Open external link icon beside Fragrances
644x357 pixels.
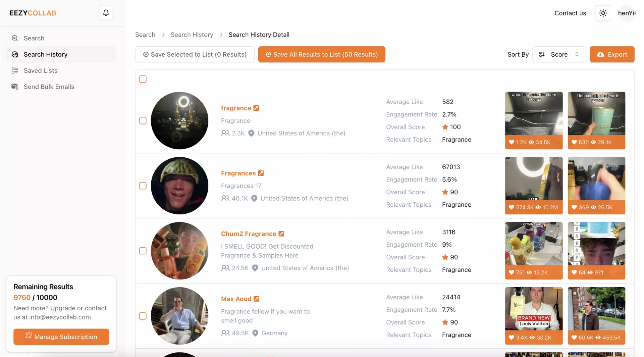pos(261,173)
